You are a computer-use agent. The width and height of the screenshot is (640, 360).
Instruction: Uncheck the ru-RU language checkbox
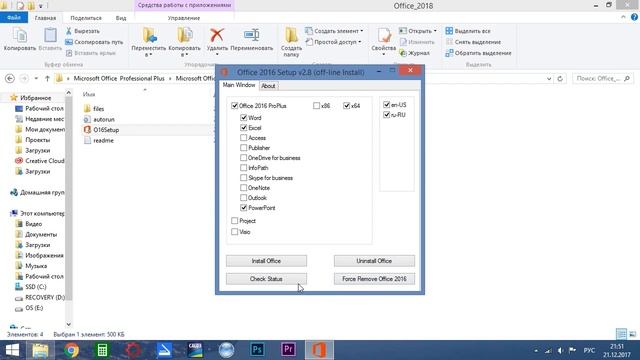point(387,115)
